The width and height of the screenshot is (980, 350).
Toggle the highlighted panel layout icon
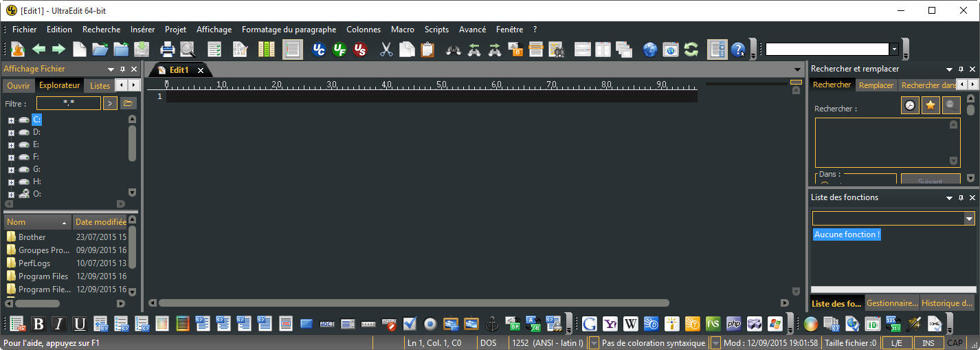tap(717, 50)
